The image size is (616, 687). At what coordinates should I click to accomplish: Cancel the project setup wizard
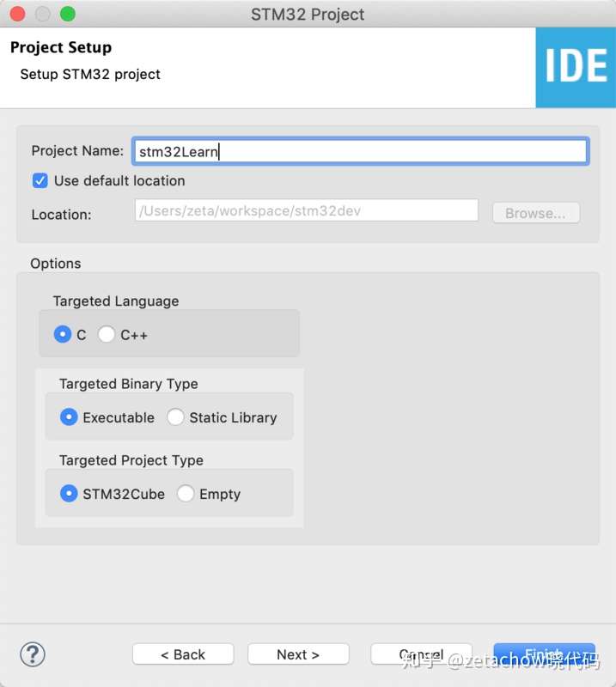click(421, 654)
